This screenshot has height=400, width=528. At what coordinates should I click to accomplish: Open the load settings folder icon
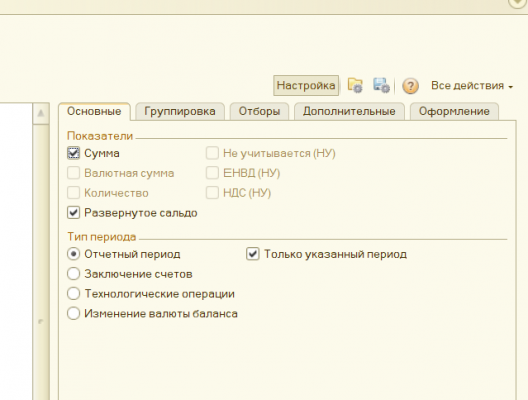pyautogui.click(x=355, y=86)
